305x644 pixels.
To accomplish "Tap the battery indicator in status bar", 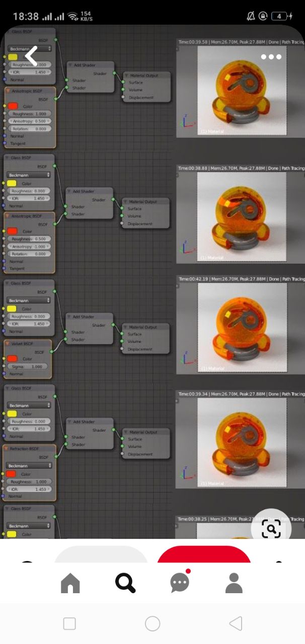I will (282, 16).
